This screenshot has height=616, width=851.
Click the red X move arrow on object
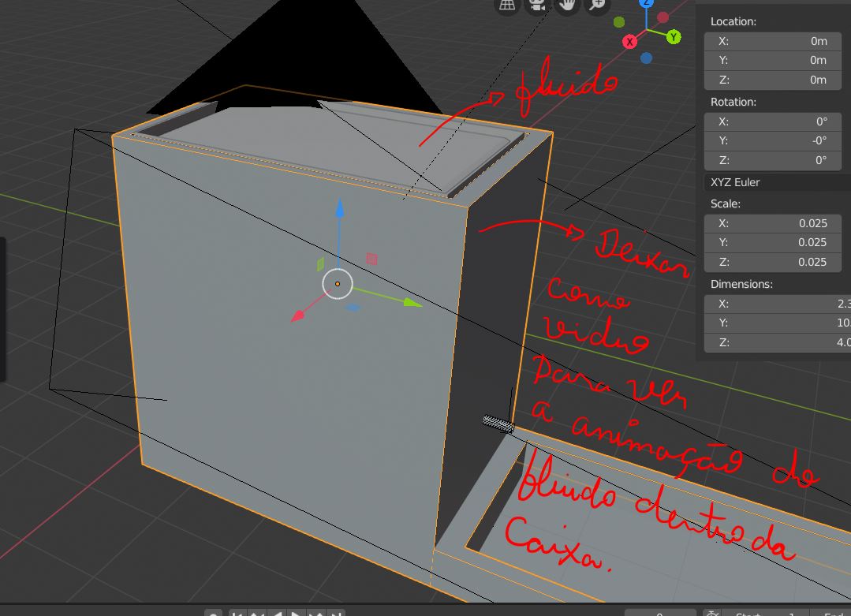point(298,315)
